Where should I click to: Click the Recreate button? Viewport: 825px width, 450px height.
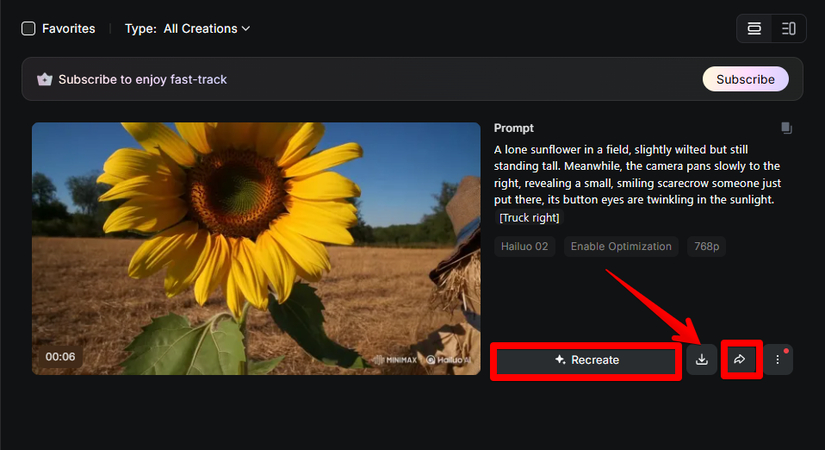point(586,360)
